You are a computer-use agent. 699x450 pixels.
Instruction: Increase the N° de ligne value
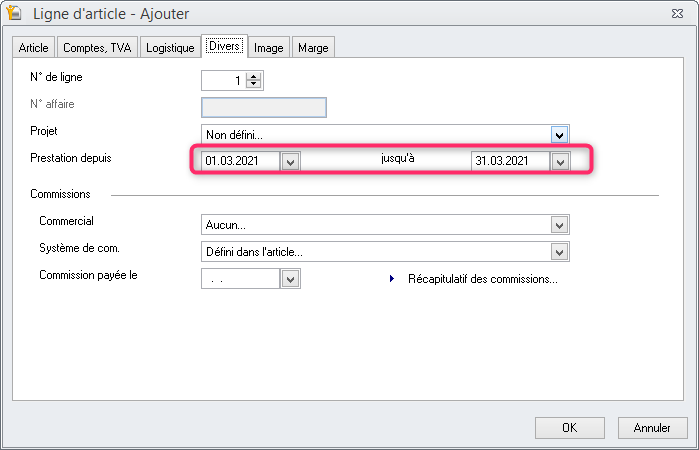(254, 78)
